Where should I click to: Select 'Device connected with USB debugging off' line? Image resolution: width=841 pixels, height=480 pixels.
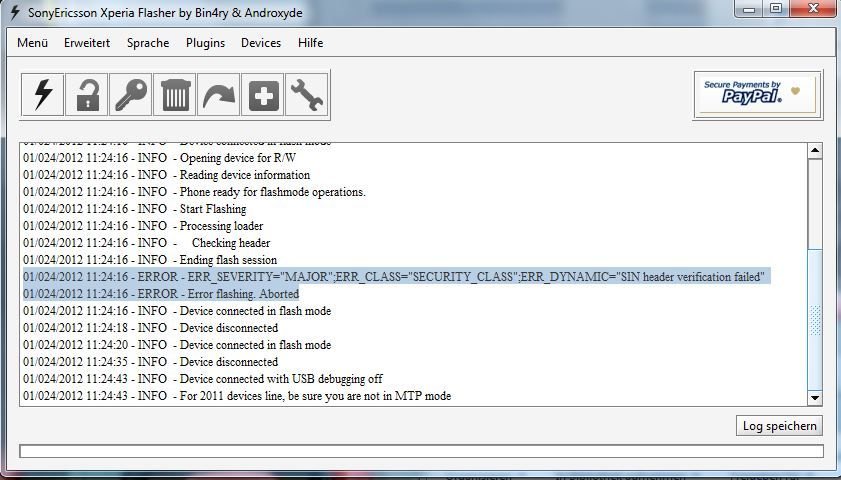203,379
